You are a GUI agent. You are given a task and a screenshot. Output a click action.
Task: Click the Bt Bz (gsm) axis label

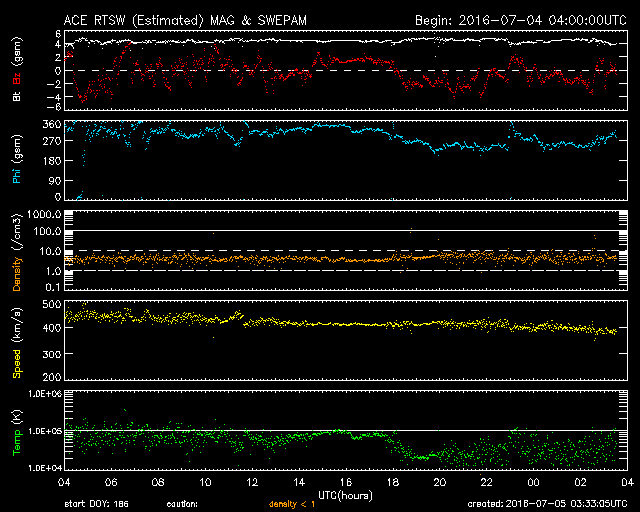click(17, 71)
